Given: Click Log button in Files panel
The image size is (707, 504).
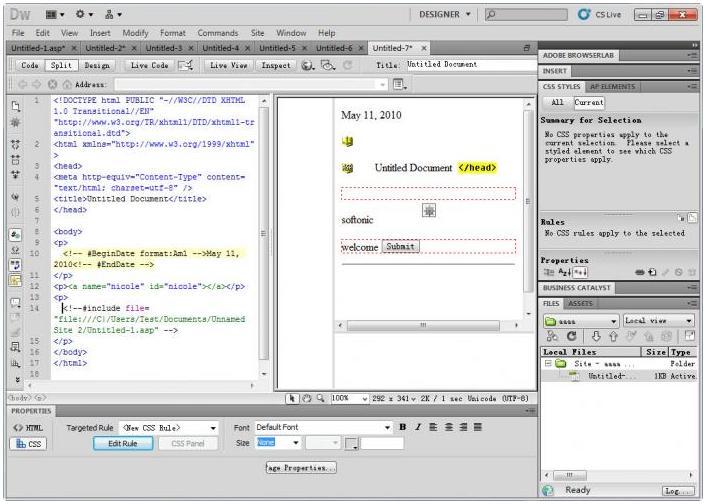Looking at the screenshot, I should pos(679,491).
